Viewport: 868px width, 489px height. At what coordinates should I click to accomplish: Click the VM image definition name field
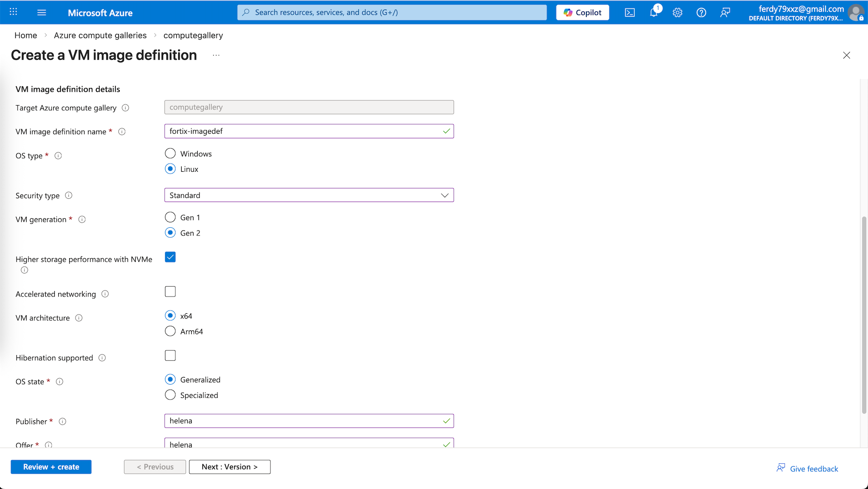(303, 131)
